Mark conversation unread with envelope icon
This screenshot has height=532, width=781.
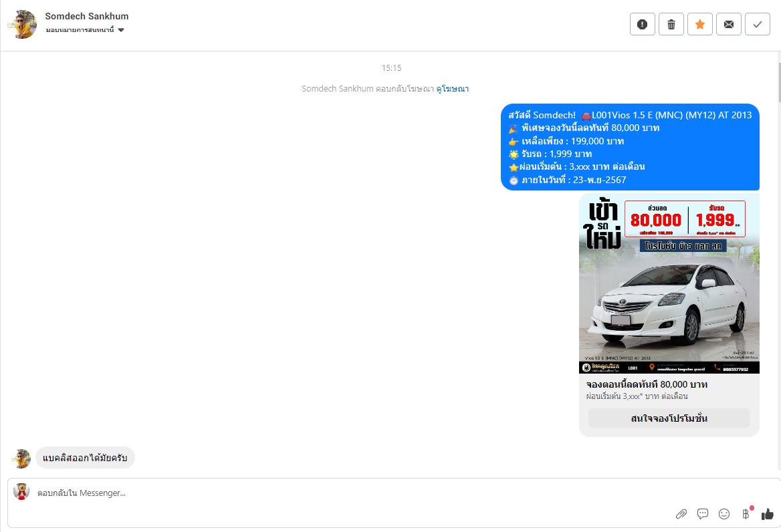point(728,25)
